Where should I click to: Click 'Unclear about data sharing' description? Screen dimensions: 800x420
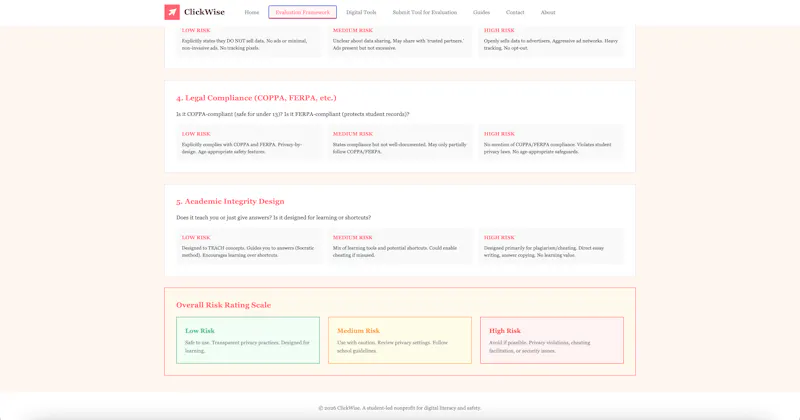click(x=398, y=44)
